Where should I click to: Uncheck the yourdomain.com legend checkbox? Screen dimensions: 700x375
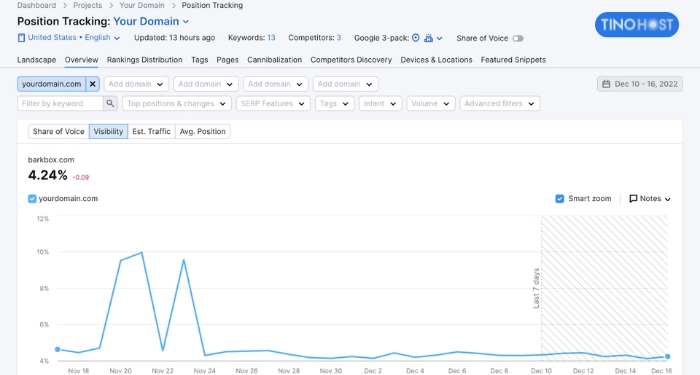[x=32, y=199]
